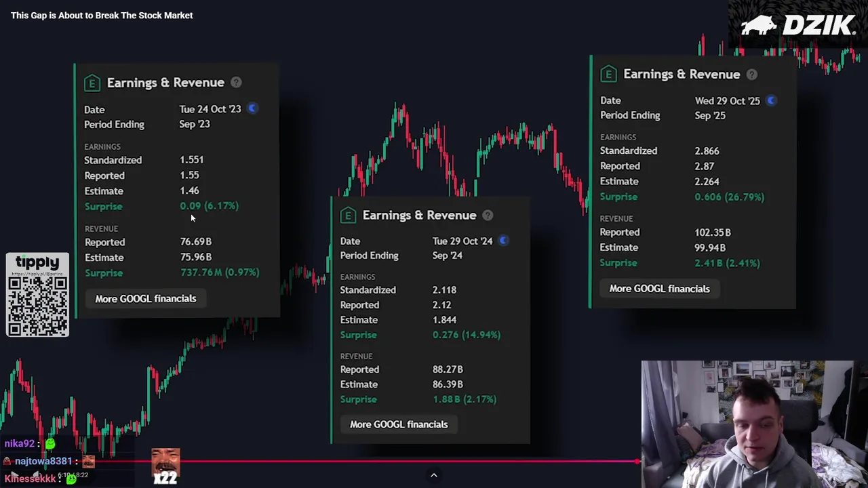Screen dimensions: 868x488
Task: Click the E earnings icon on the Oct '23 card
Action: pyautogui.click(x=92, y=83)
